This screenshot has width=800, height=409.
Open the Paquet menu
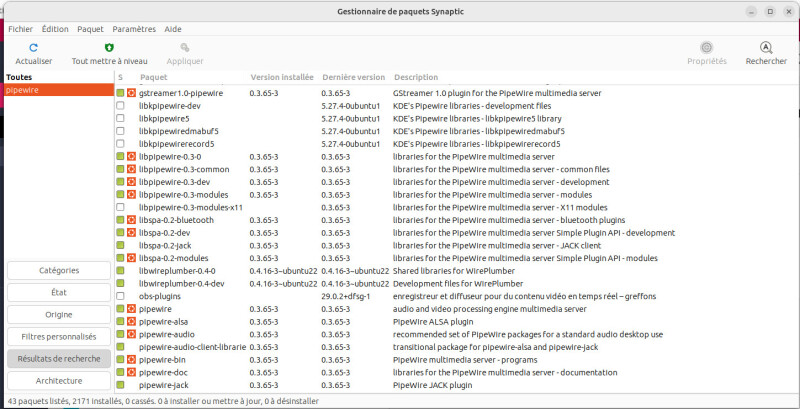point(90,29)
